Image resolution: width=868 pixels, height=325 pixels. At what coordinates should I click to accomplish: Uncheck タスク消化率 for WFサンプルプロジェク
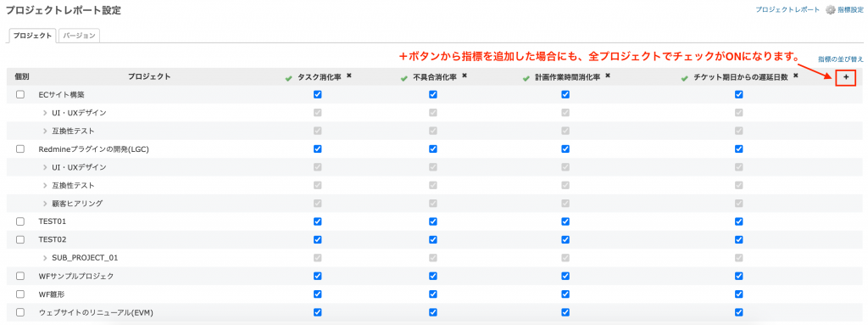317,276
